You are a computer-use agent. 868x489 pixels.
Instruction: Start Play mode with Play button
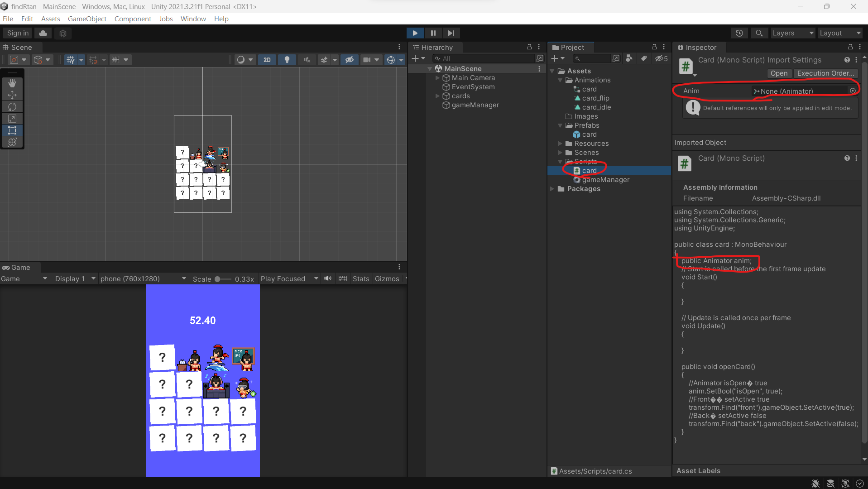tap(415, 33)
